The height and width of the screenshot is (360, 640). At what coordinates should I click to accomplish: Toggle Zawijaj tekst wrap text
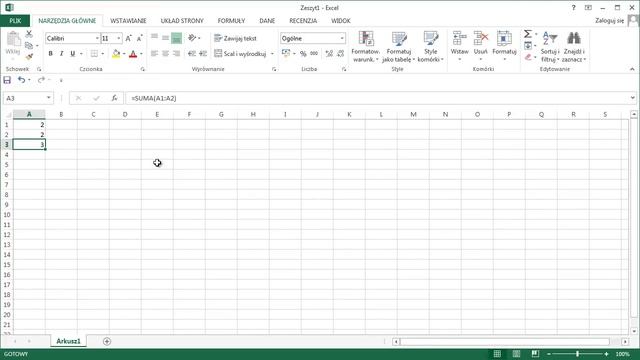click(x=236, y=38)
